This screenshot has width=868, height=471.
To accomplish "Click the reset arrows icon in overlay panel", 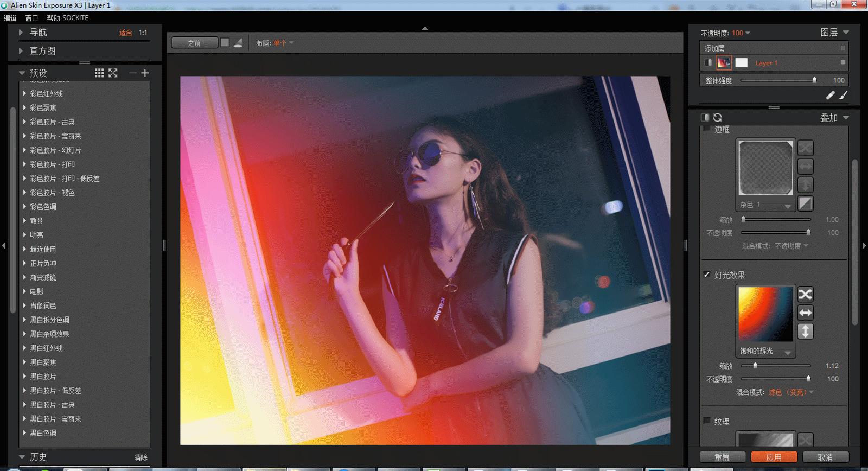I will coord(718,117).
